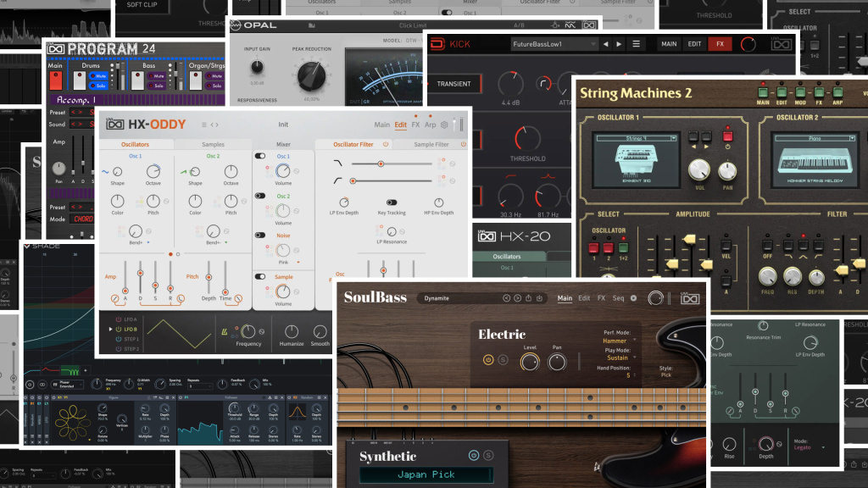
Task: Open SoulBass Play Mode Sustain dropdown
Action: point(620,358)
